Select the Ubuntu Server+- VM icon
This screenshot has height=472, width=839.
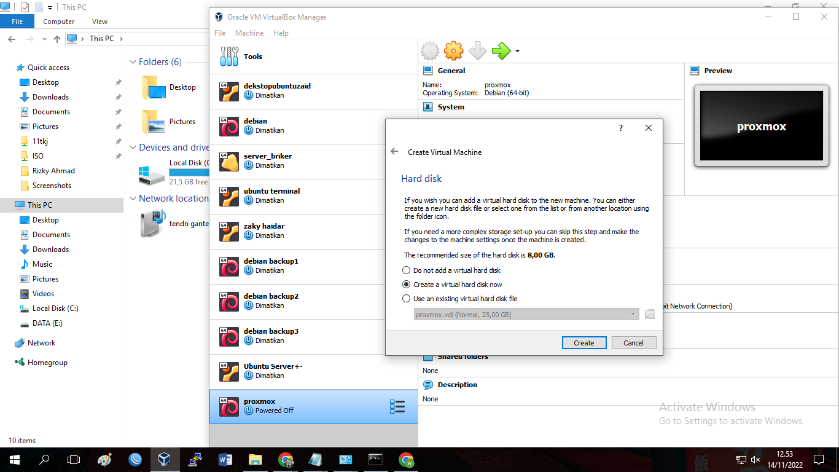pos(229,372)
